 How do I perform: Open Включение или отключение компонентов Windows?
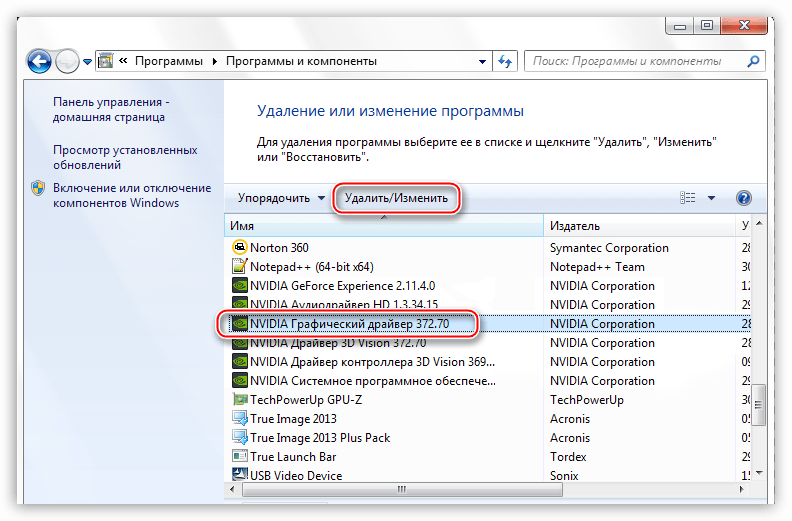[x=132, y=195]
